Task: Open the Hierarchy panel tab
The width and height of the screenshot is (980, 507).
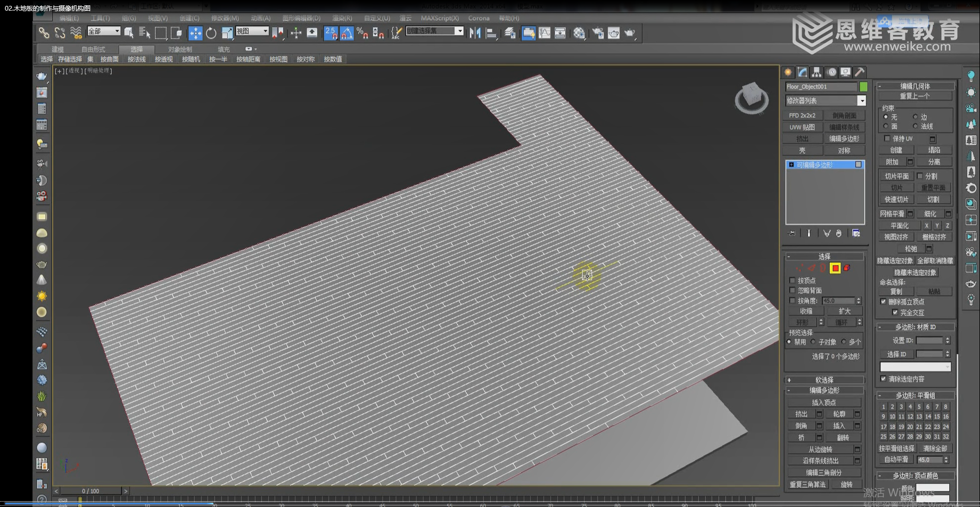Action: pyautogui.click(x=817, y=72)
